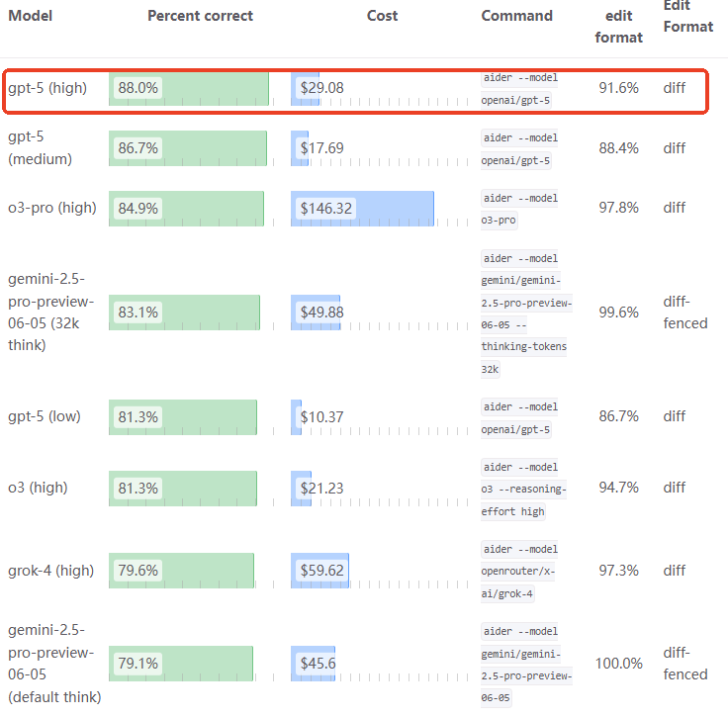
Task: Click the o3 reasoning-effort high command
Action: coord(523,488)
